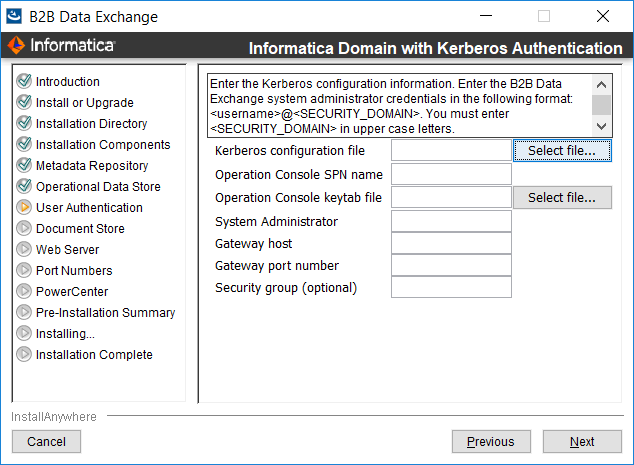634x465 pixels.
Task: Click the PowerCenter pending-step icon
Action: point(24,291)
